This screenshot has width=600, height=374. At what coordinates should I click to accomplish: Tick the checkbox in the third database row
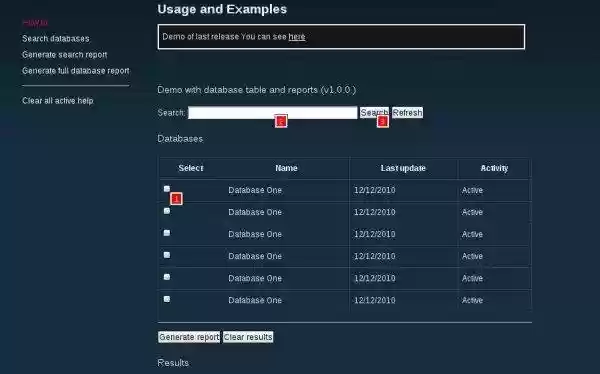(167, 233)
